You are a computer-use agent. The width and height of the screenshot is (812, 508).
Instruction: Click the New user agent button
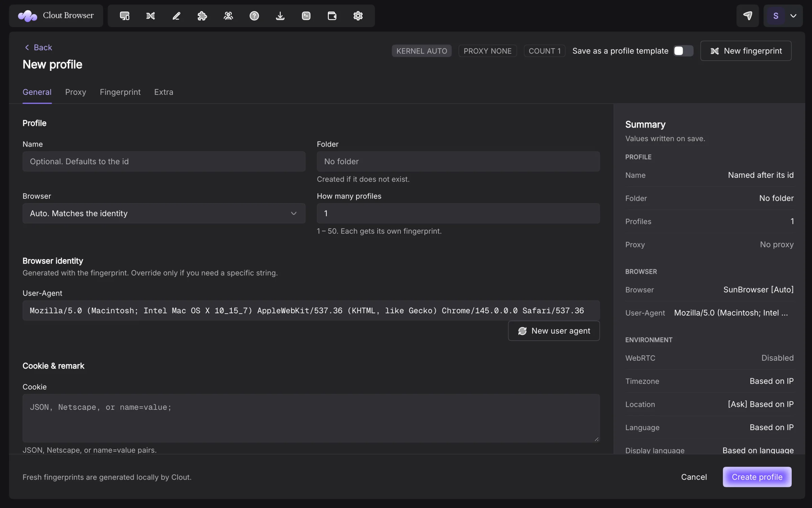coord(554,331)
